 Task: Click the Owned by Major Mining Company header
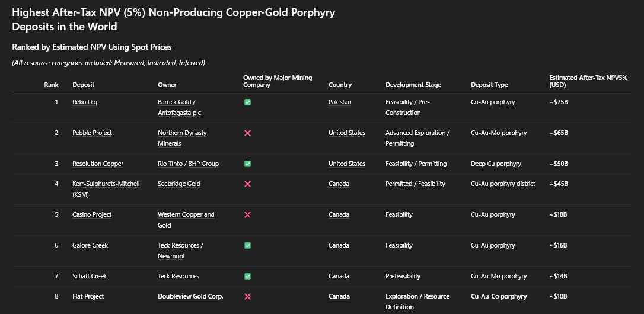click(277, 81)
